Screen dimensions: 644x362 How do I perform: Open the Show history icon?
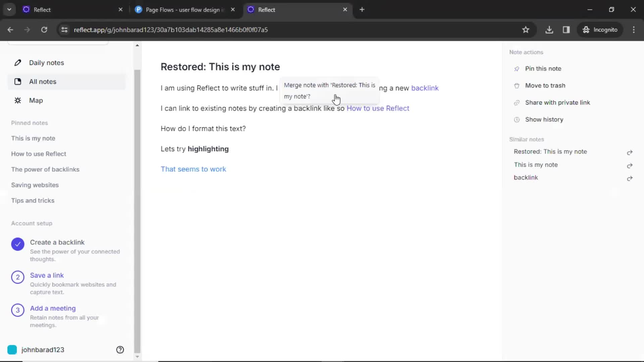pos(516,119)
